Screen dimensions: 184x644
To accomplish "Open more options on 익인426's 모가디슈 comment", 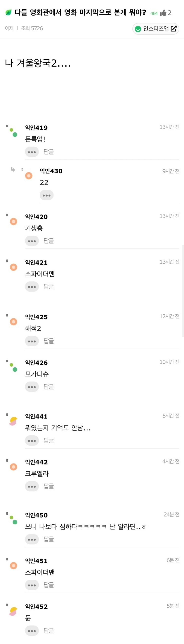I will (x=32, y=387).
